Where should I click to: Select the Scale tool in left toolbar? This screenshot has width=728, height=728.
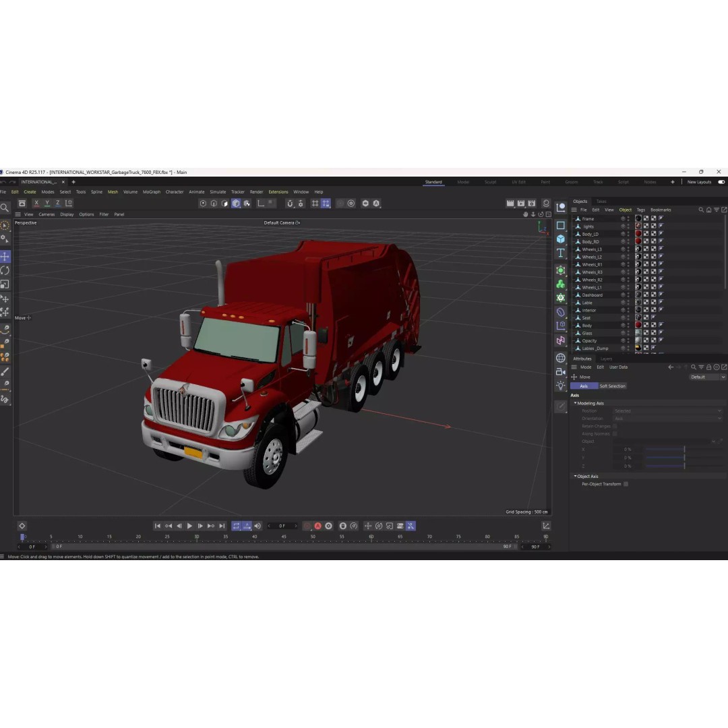5,284
